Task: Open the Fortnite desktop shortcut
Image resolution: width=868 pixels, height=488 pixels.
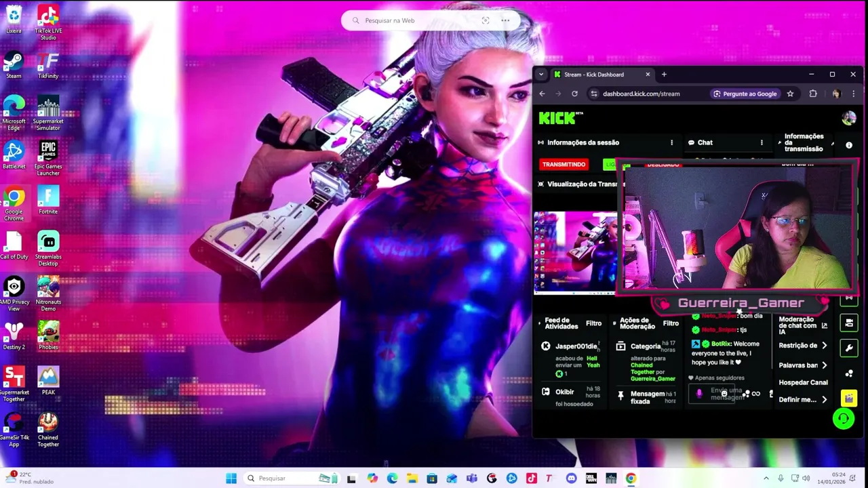Action: pyautogui.click(x=47, y=201)
